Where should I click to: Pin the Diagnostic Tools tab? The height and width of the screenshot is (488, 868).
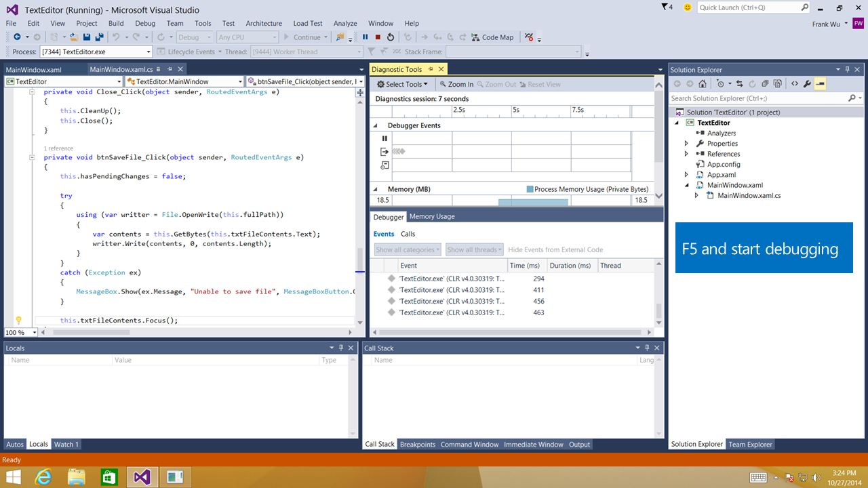coord(431,69)
